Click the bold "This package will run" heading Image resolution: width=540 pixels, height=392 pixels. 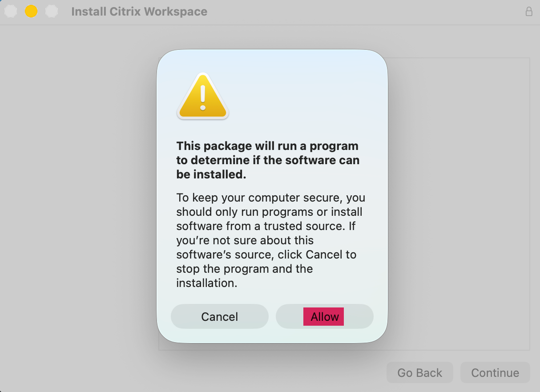[x=267, y=146]
